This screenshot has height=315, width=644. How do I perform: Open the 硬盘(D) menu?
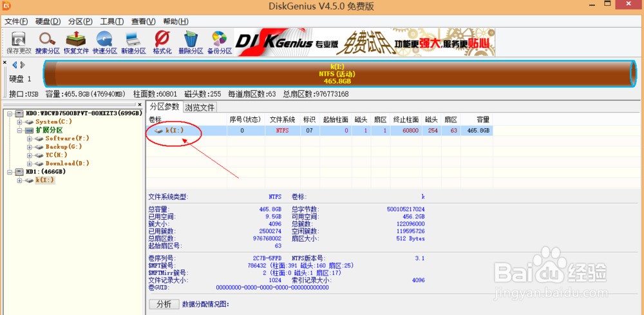(x=48, y=21)
